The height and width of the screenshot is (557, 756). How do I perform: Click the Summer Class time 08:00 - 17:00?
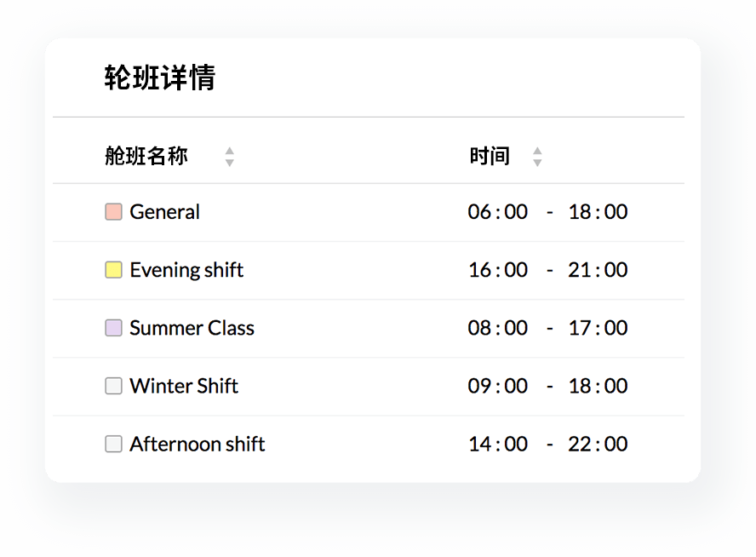click(547, 328)
